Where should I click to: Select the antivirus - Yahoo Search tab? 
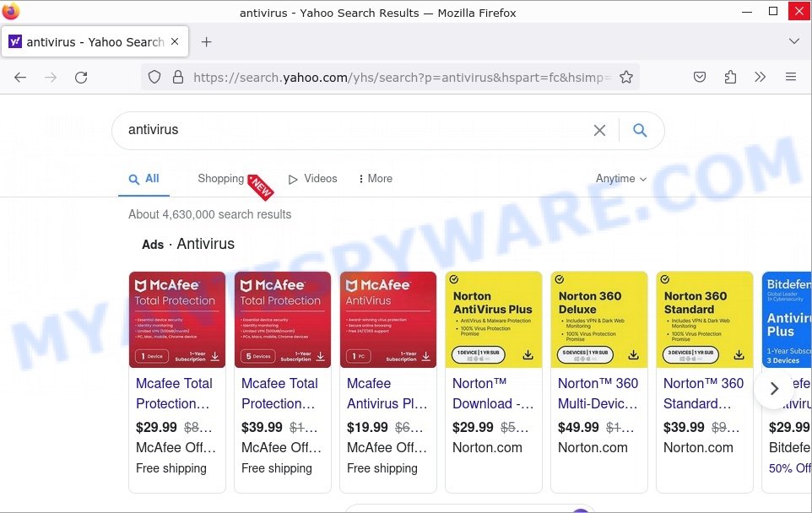(x=95, y=42)
